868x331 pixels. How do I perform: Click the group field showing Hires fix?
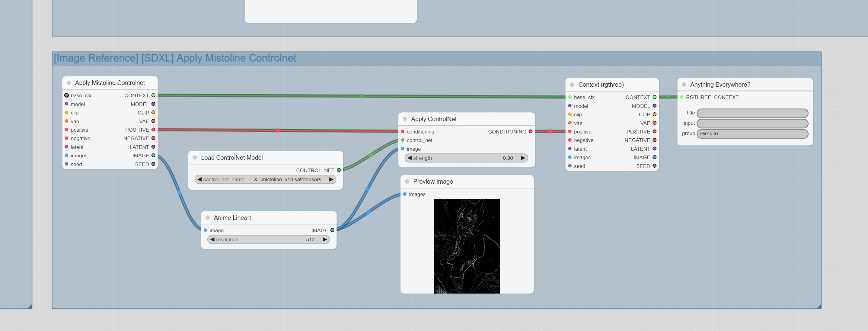pos(752,133)
